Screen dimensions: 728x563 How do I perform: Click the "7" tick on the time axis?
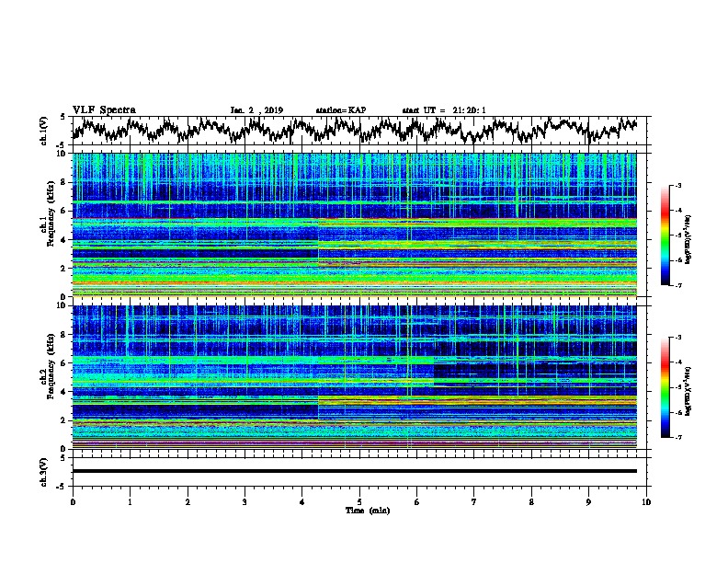click(x=474, y=502)
